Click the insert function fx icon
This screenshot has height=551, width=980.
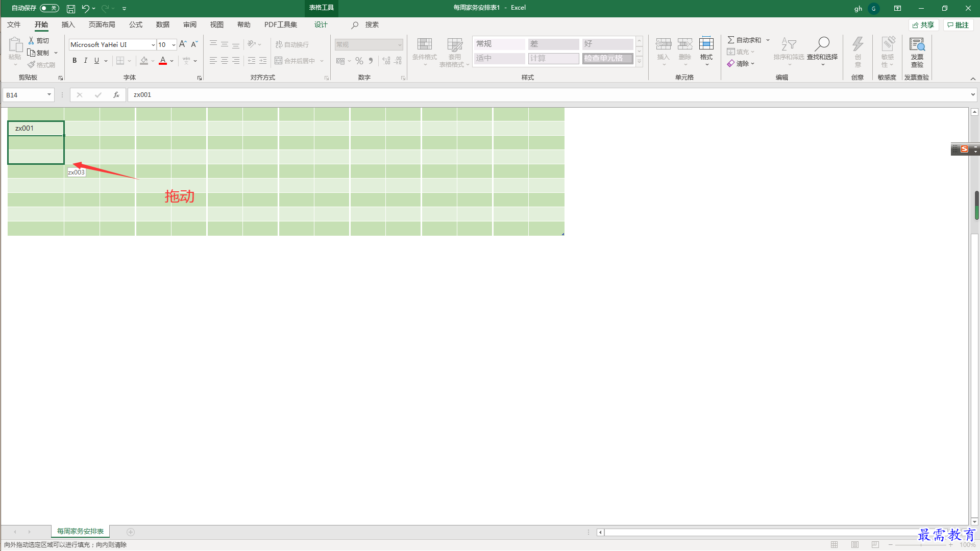click(116, 95)
